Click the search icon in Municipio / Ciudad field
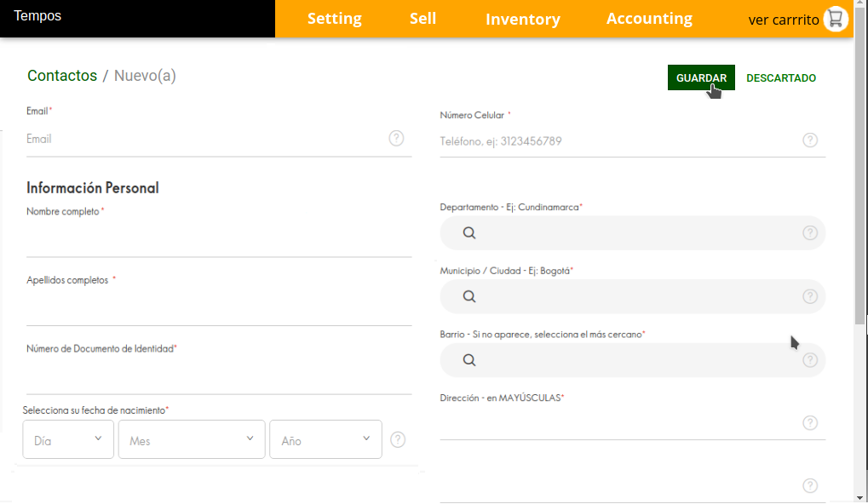This screenshot has height=504, width=868. click(469, 297)
